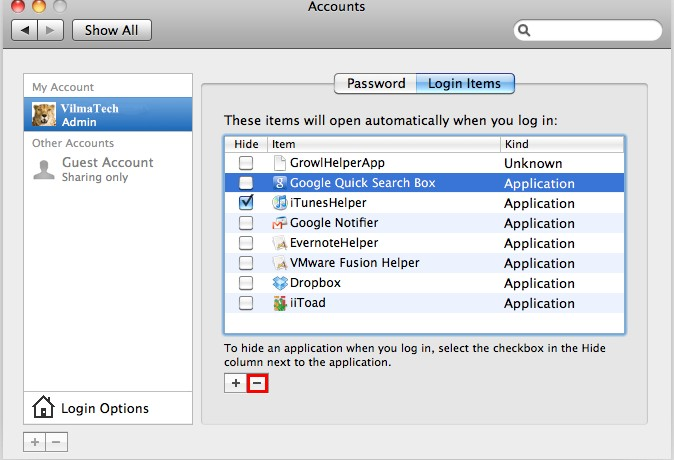Image resolution: width=674 pixels, height=460 pixels.
Task: Click the Dropbox box icon
Action: pyautogui.click(x=280, y=283)
